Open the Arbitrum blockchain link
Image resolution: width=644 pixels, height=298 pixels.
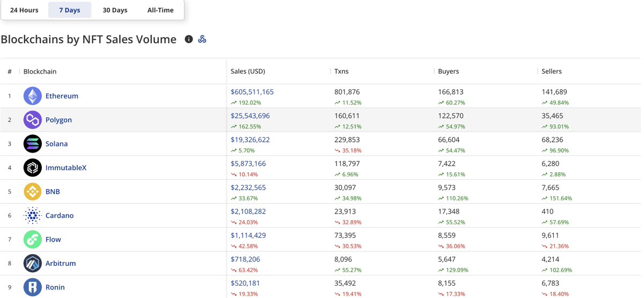61,263
